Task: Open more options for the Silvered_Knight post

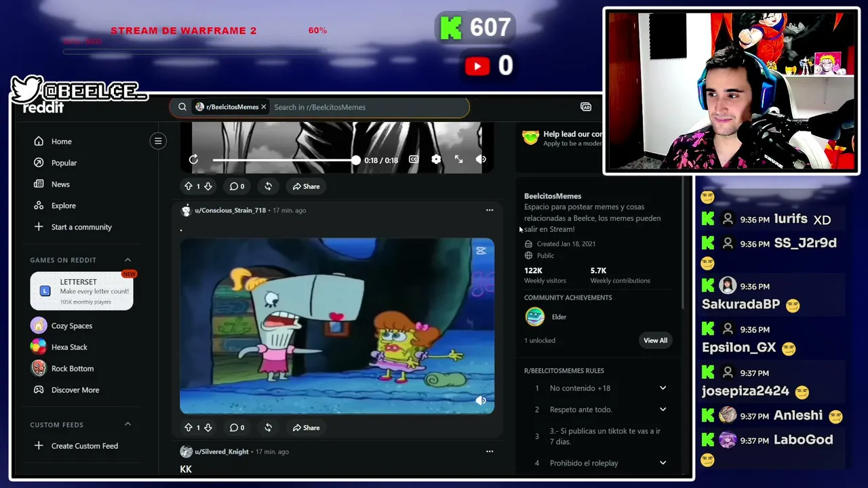Action: pos(490,451)
